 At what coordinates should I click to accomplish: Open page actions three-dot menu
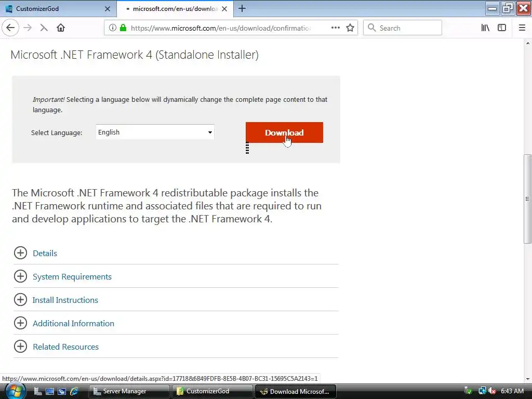tap(336, 28)
